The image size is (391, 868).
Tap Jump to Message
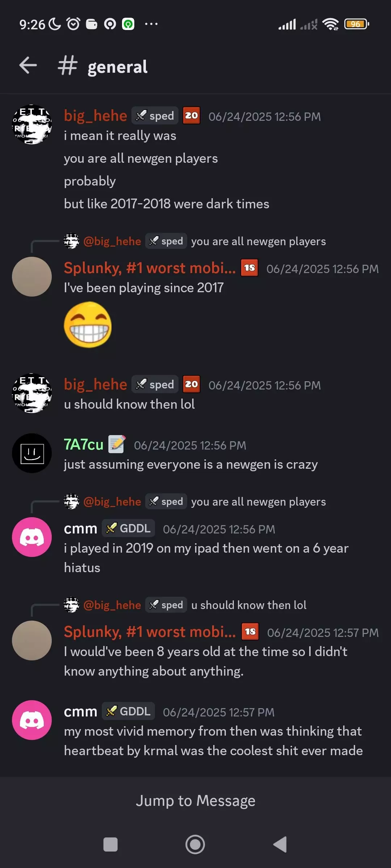point(195,801)
